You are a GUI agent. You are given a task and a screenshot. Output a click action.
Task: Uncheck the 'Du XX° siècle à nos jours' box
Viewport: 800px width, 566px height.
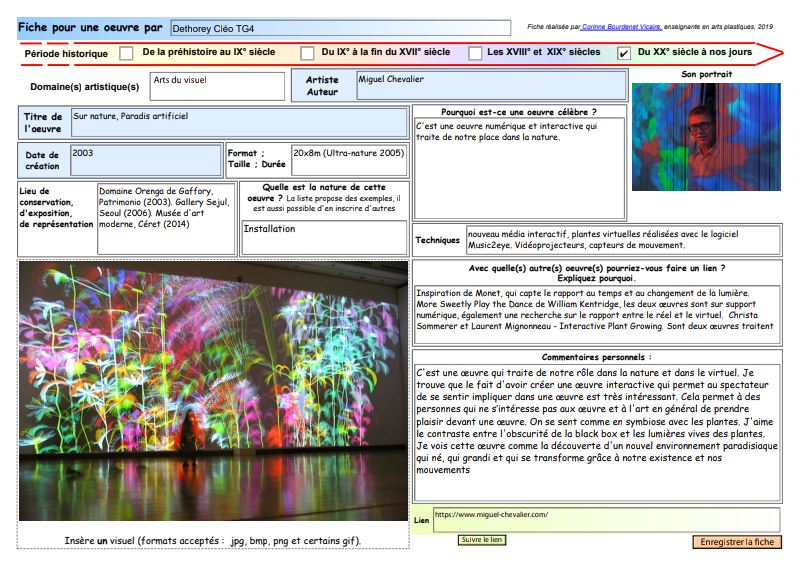tap(624, 53)
